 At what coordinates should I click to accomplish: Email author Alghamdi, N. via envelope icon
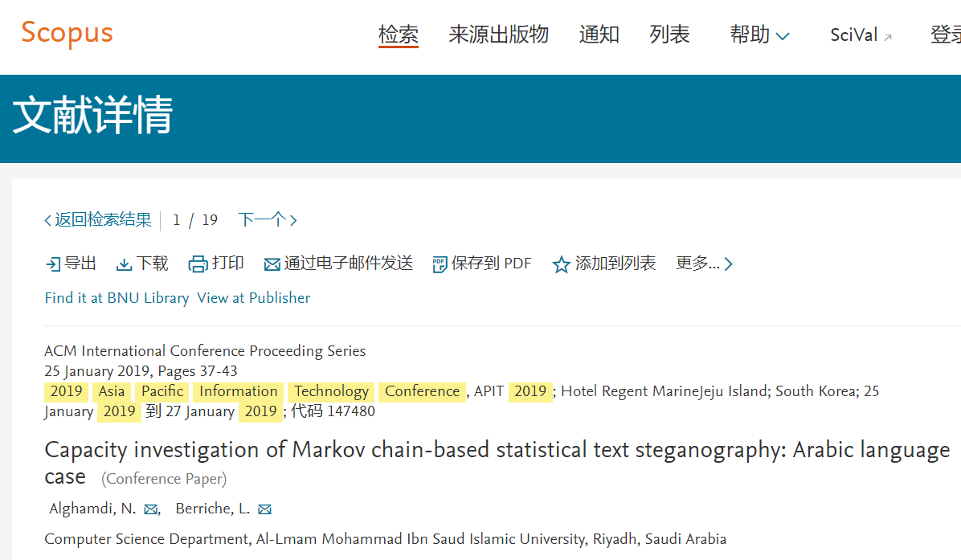click(150, 509)
